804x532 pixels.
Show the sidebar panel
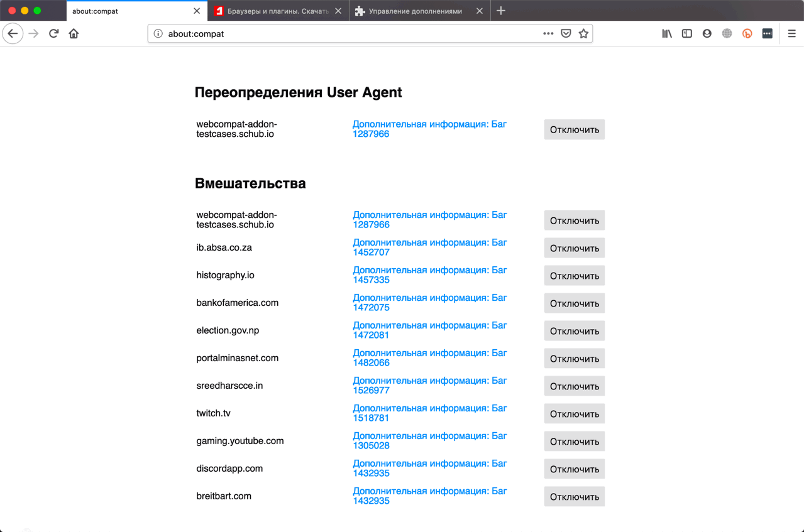tap(687, 34)
